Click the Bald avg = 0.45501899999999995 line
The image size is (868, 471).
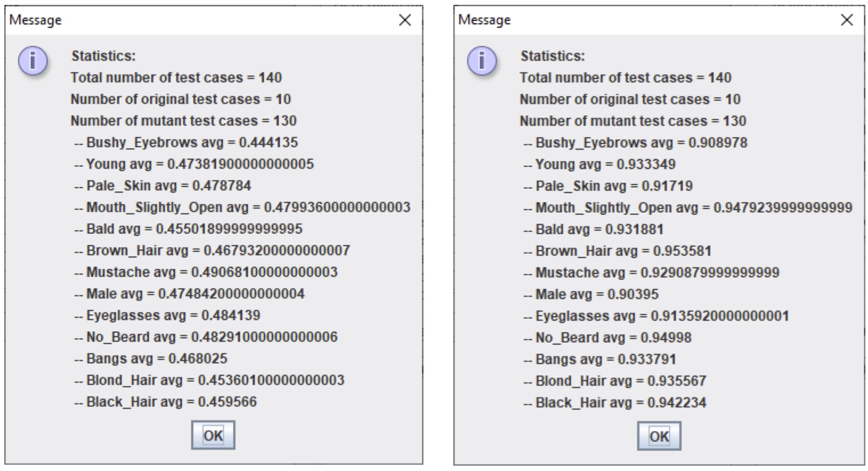[x=188, y=229]
